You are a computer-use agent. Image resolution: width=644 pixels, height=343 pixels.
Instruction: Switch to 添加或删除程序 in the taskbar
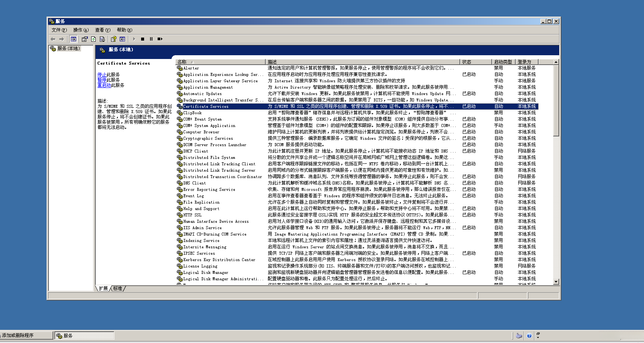[x=27, y=335]
